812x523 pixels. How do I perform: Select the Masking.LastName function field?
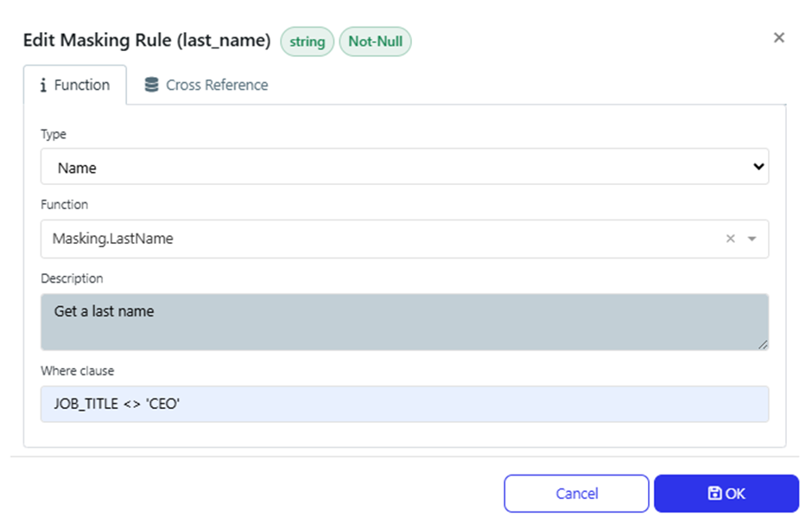346,239
